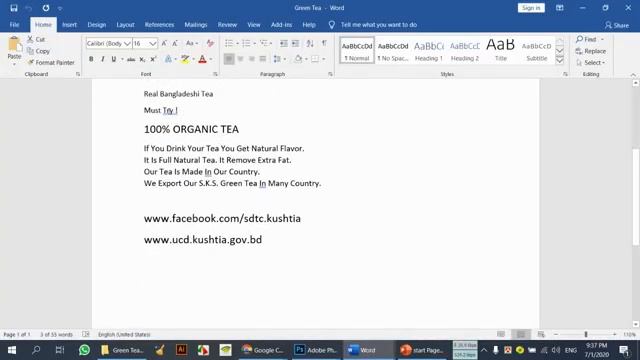This screenshot has width=640, height=360.
Task: Insert a bulleted list
Action: [x=229, y=43]
